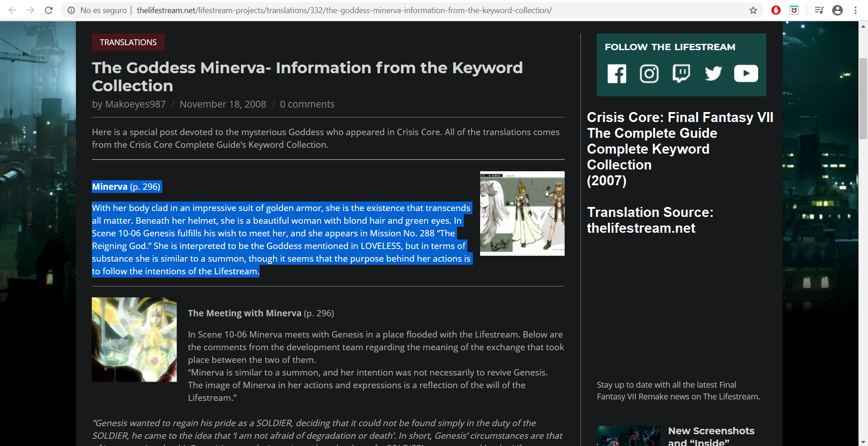
Task: Visit The Lifestream YouTube channel
Action: [x=746, y=74]
